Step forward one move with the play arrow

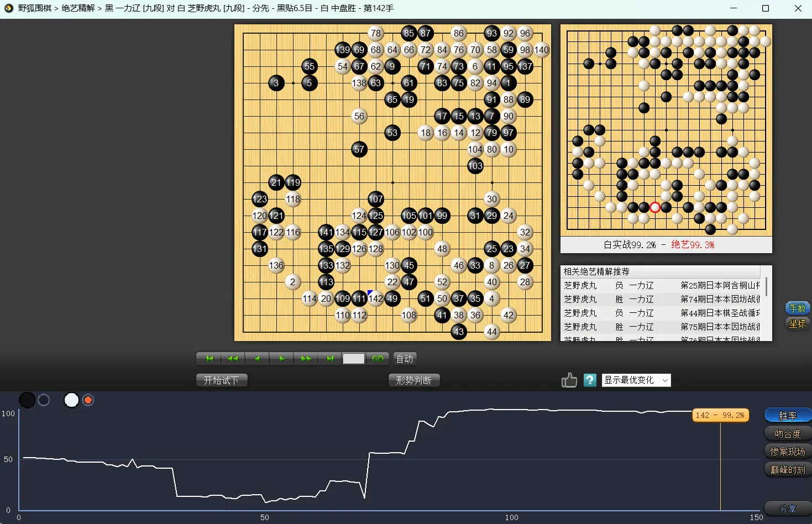282,359
